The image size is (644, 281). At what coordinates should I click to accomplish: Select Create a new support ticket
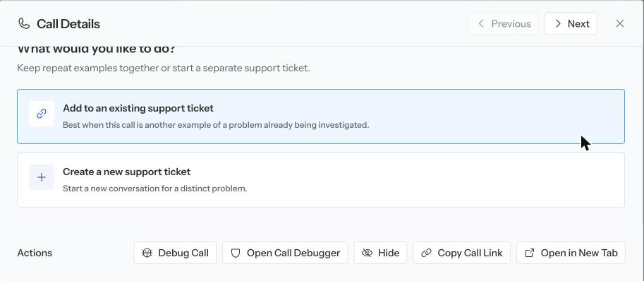point(321,180)
